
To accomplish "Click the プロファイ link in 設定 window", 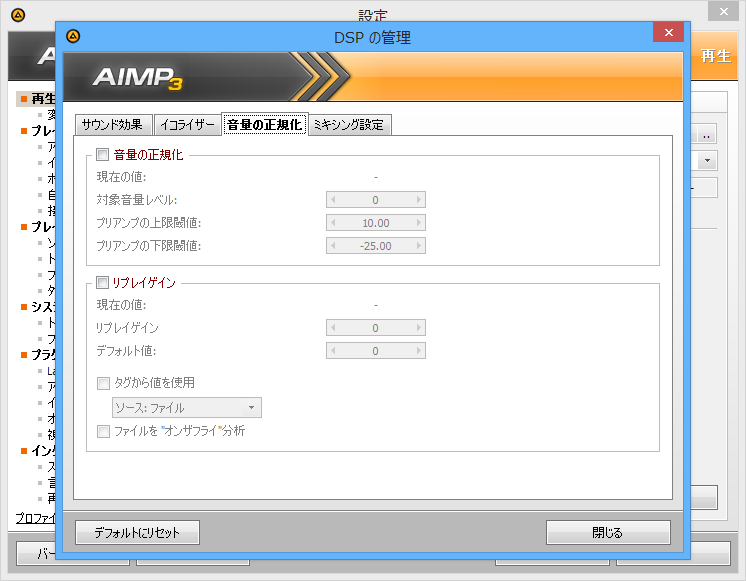I will 35,518.
